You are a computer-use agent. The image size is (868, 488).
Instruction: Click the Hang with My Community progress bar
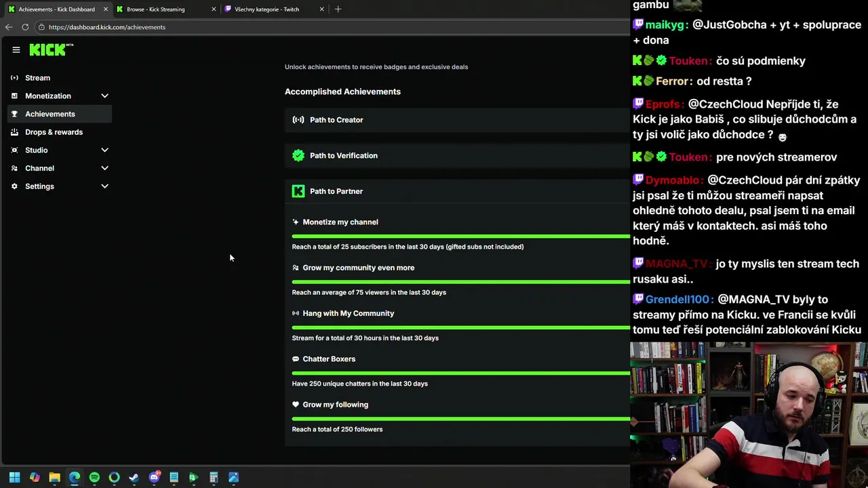[461, 327]
